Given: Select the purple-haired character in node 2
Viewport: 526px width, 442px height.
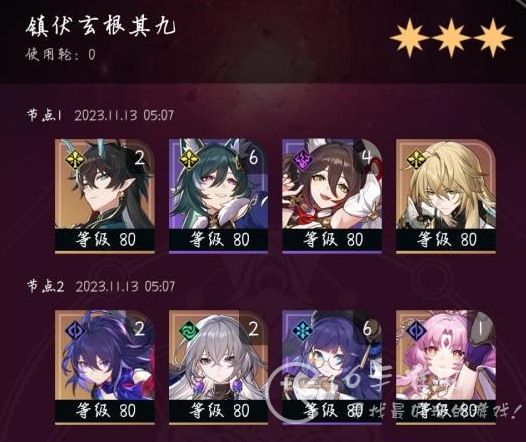Looking at the screenshot, I should pyautogui.click(x=105, y=367).
